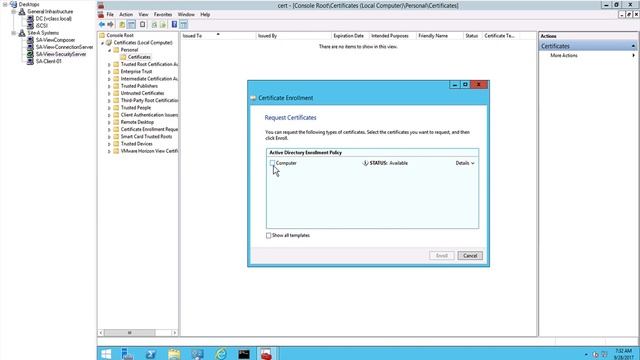Open the File menu
Viewport: 640px width, 360px height.
[x=110, y=14]
